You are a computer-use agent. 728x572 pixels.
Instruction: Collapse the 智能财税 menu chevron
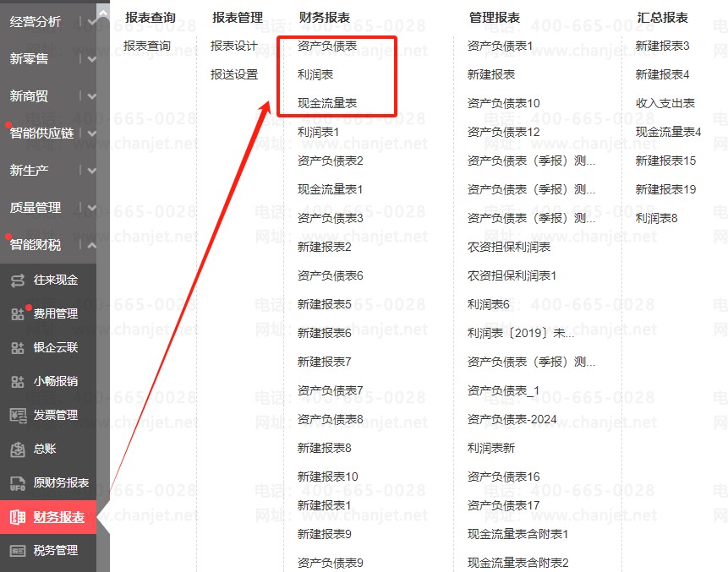pyautogui.click(x=92, y=244)
